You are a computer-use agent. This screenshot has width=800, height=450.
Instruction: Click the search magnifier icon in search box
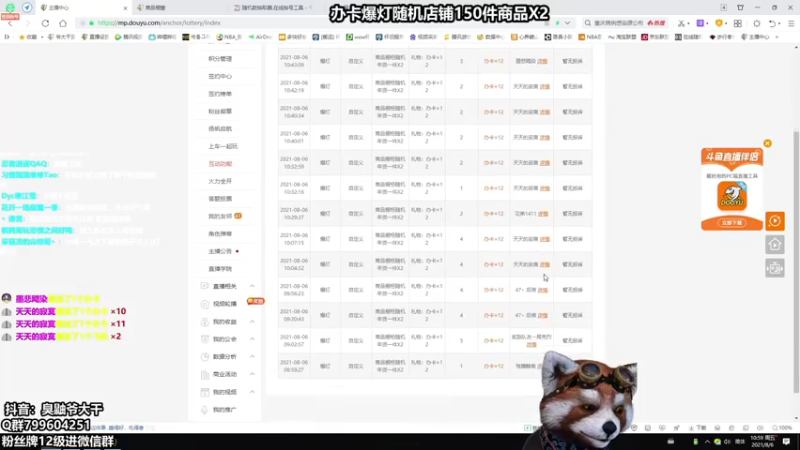tap(588, 23)
